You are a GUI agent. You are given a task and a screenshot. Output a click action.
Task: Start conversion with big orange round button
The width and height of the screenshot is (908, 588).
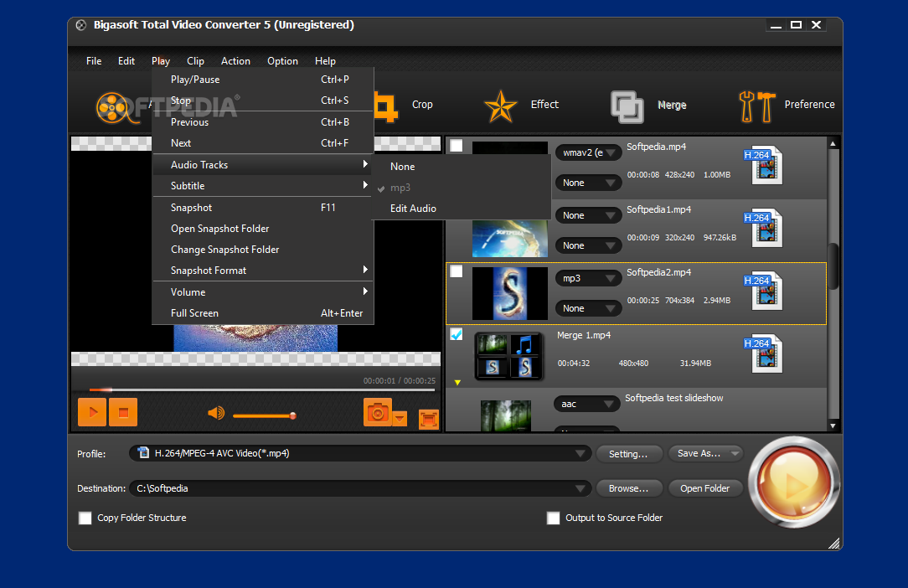793,482
